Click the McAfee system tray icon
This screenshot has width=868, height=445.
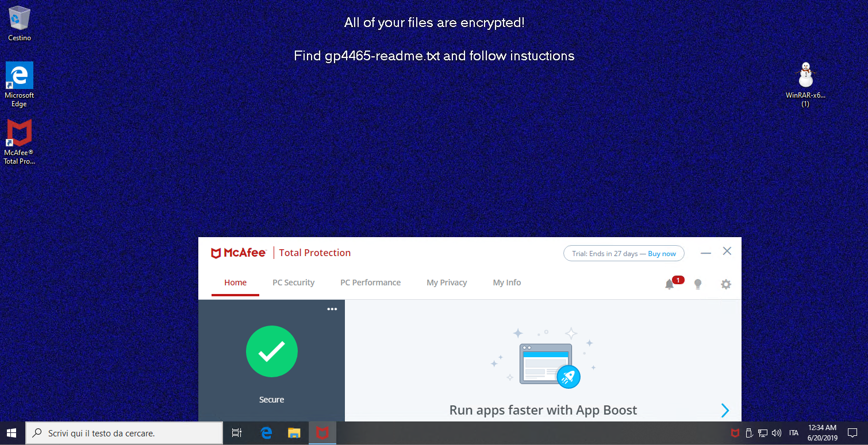pos(735,433)
